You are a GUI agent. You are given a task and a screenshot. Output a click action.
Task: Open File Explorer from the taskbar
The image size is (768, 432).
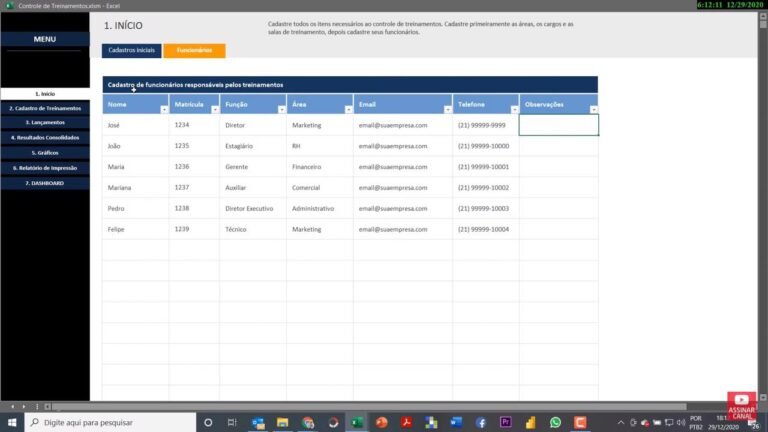283,422
